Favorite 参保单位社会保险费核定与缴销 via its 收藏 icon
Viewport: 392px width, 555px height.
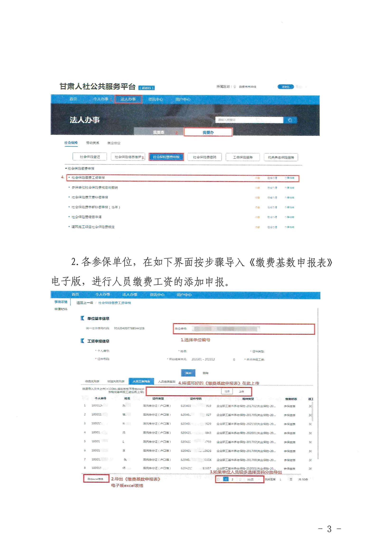[x=257, y=188]
